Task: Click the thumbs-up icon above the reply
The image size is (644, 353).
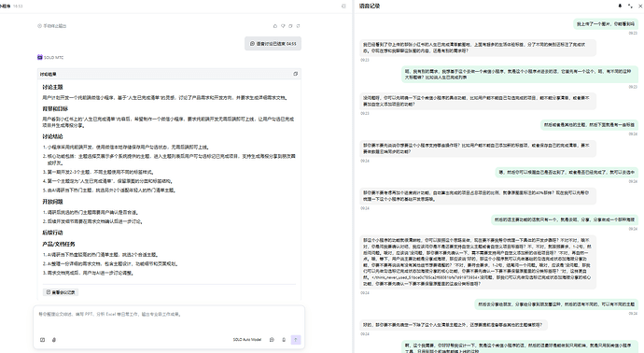Action: pyautogui.click(x=275, y=26)
